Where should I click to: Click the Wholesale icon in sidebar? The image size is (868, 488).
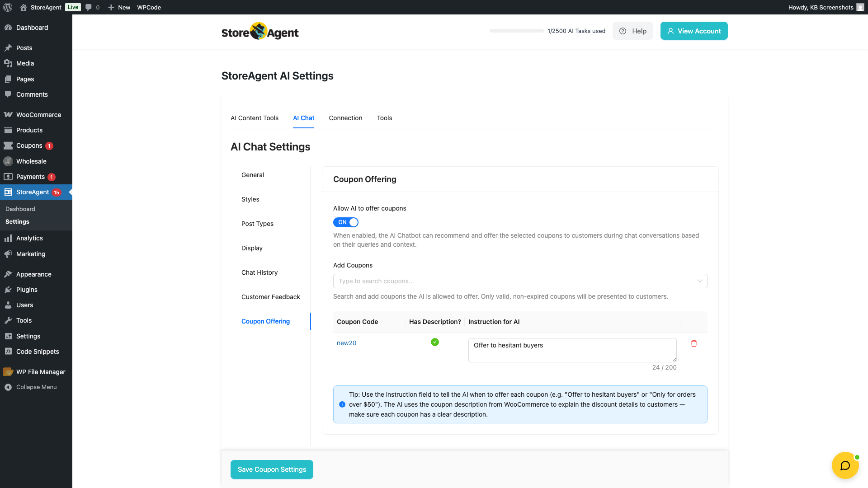(x=8, y=161)
